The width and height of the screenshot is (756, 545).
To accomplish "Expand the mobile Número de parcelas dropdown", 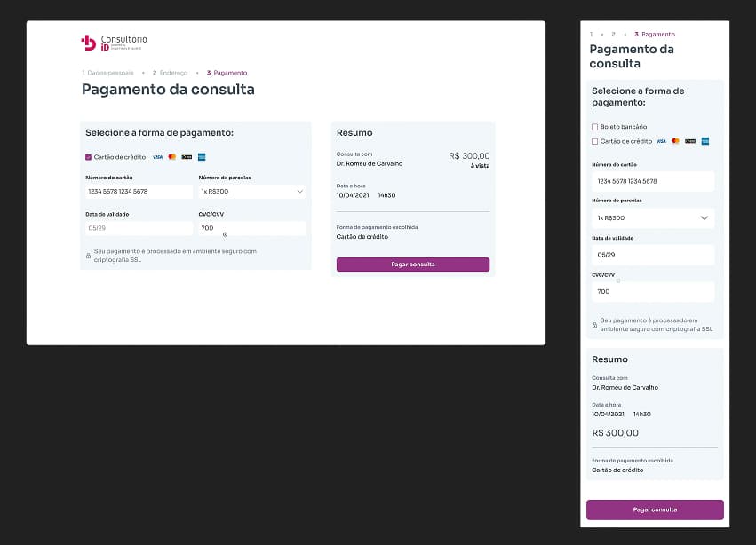I will pos(653,217).
